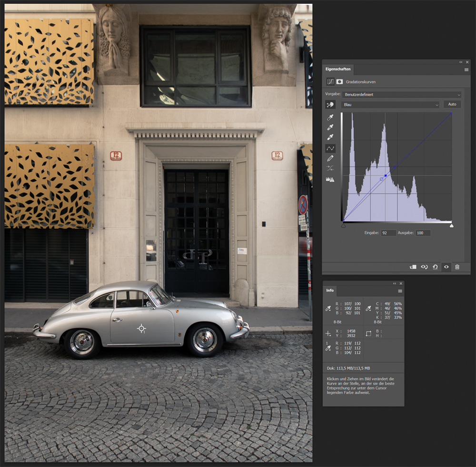This screenshot has width=476, height=467.
Task: Select the layer mask icon next to Gradationskurven
Action: [x=339, y=82]
